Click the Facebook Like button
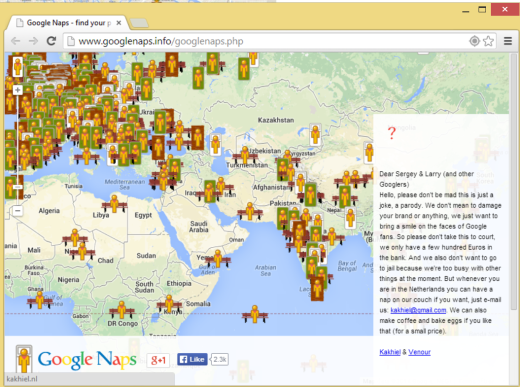Viewport: 520px width, 387px height. click(x=192, y=359)
